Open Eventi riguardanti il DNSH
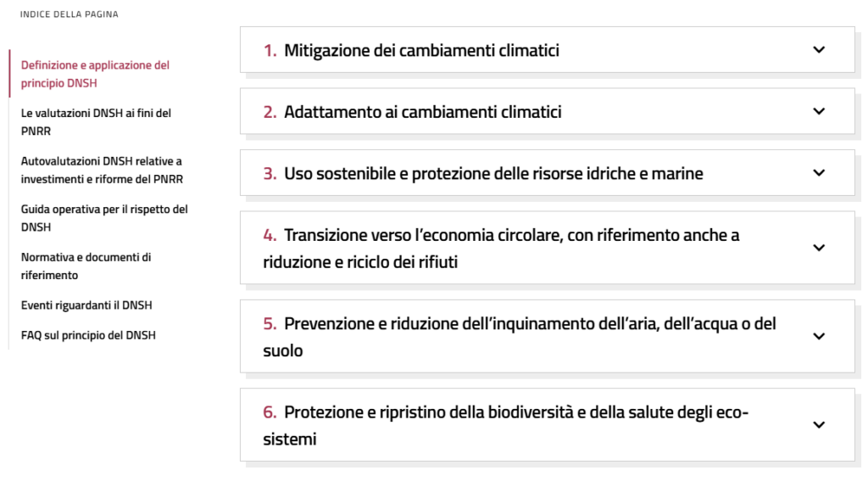The height and width of the screenshot is (487, 868). 86,305
